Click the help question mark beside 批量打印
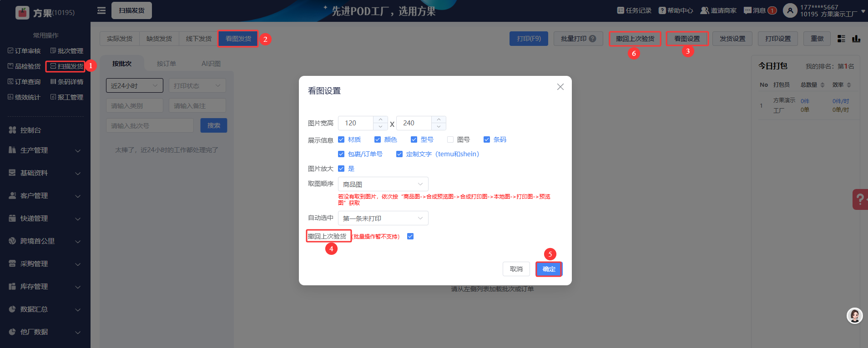The width and height of the screenshot is (868, 348). [x=592, y=39]
